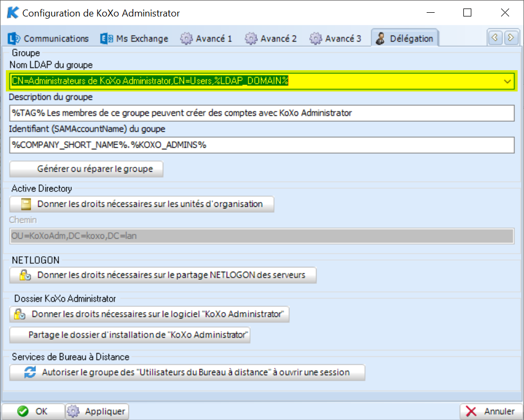Select the Délégation tab
Screen dimensions: 524x420
coord(405,38)
